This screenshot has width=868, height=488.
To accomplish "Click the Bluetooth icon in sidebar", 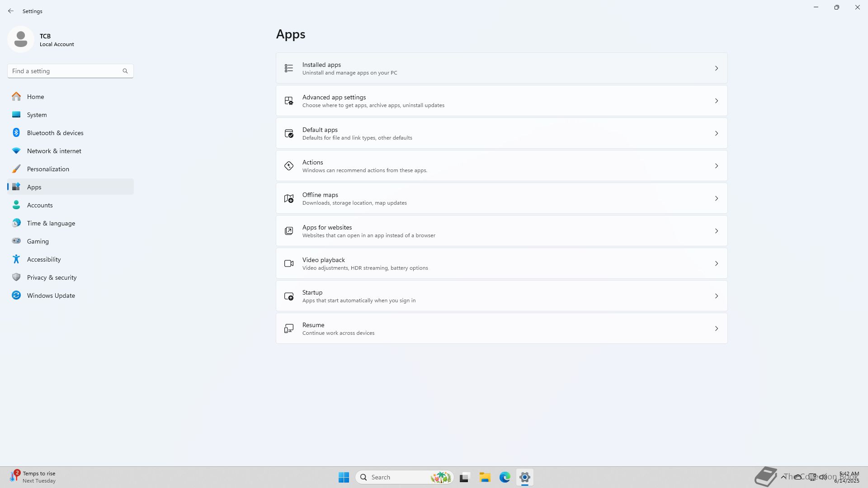I will (16, 133).
